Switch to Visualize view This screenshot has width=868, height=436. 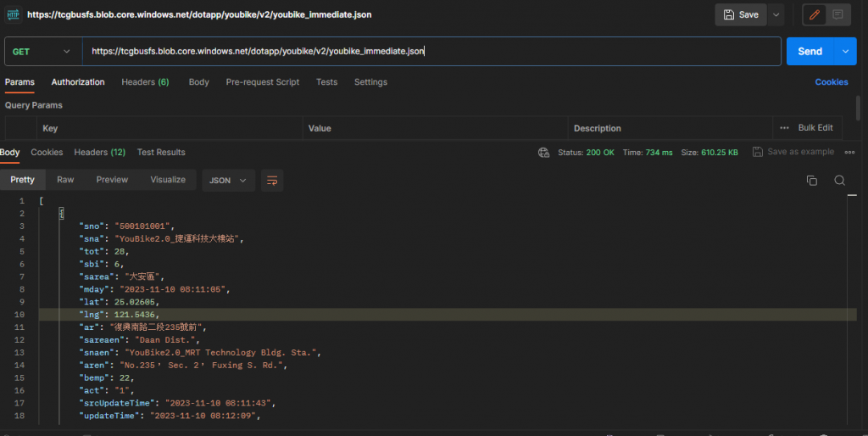pos(168,180)
